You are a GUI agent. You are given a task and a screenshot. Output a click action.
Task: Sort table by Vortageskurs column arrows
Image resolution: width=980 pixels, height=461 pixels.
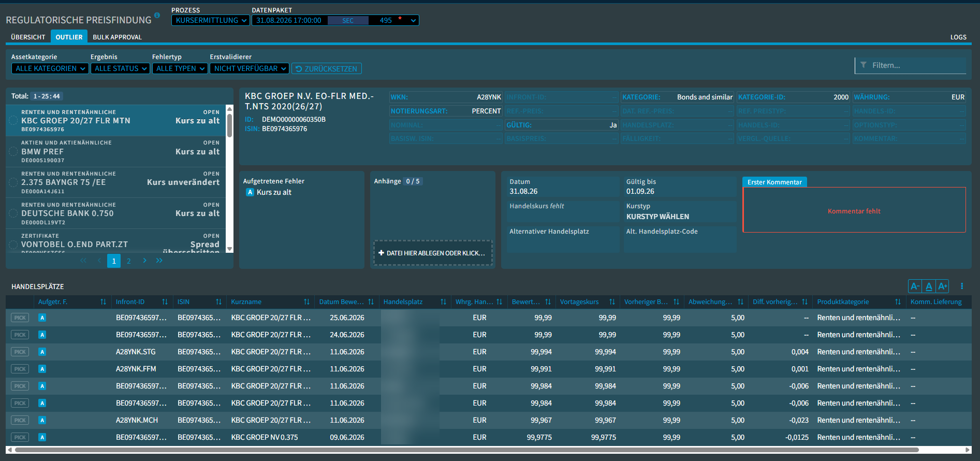pos(612,301)
